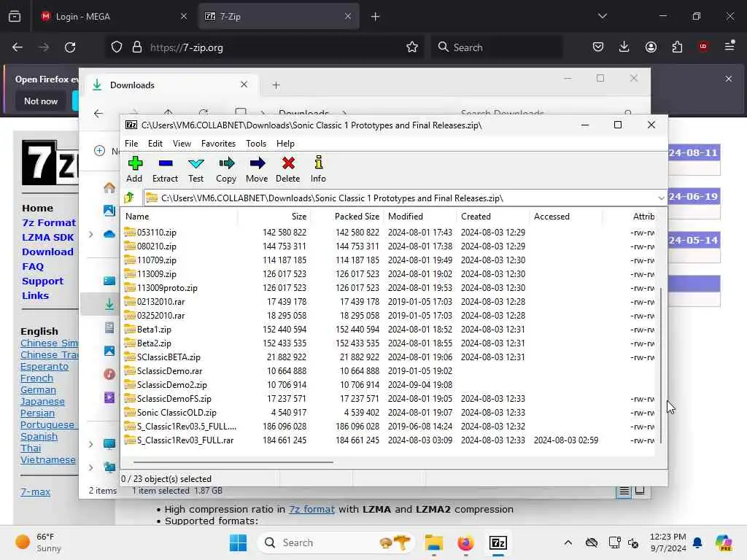Sort by the Name column header
This screenshot has width=747, height=560.
tap(179, 216)
